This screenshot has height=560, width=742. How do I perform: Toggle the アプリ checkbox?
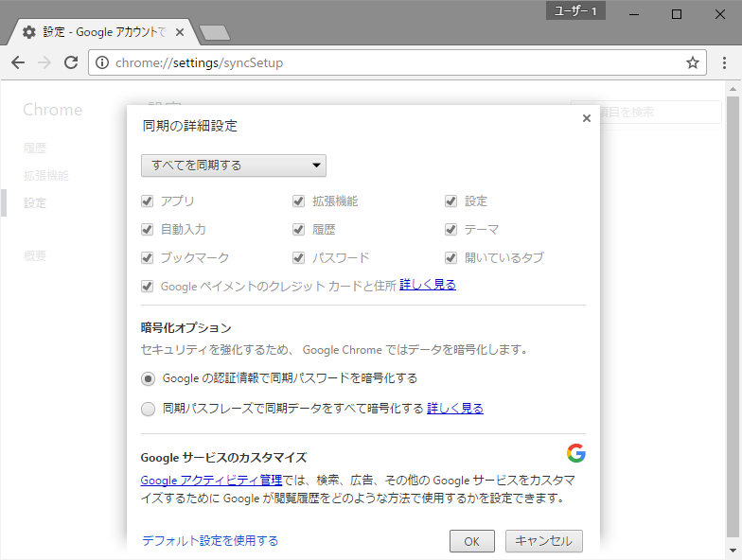click(x=148, y=201)
